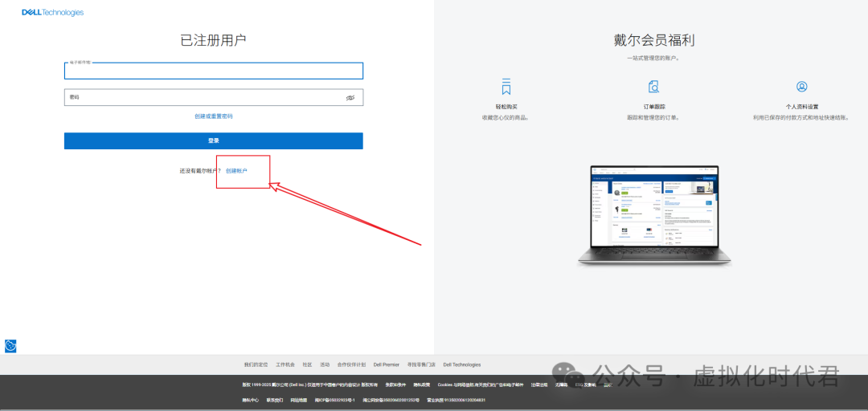Screen dimensions: 868x411
Task: Click the 跟踪和管理您的订单 text
Action: click(653, 118)
